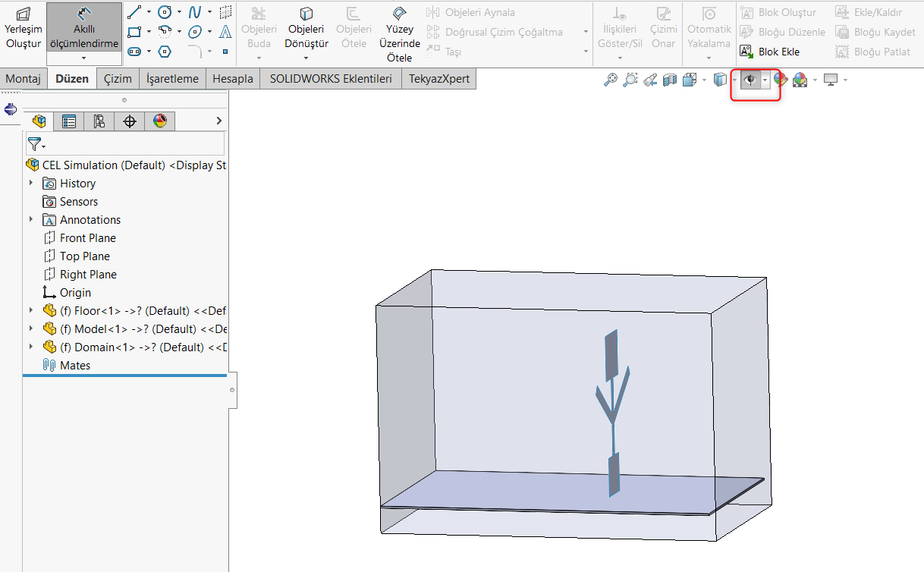Click the Apply Scene icon
The width and height of the screenshot is (924, 572).
pos(800,80)
